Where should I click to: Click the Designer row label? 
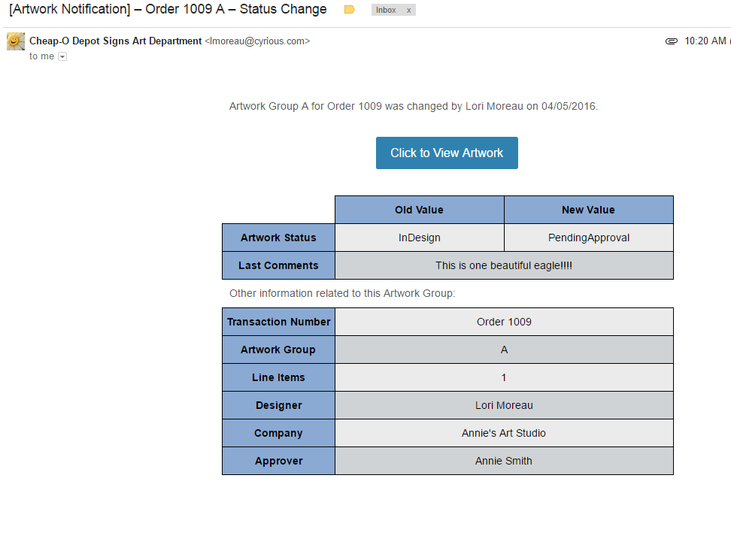pos(278,405)
